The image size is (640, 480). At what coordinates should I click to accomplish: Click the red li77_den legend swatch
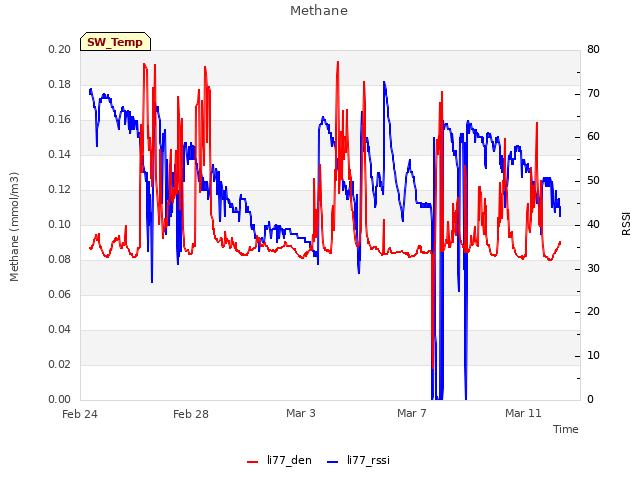(253, 462)
